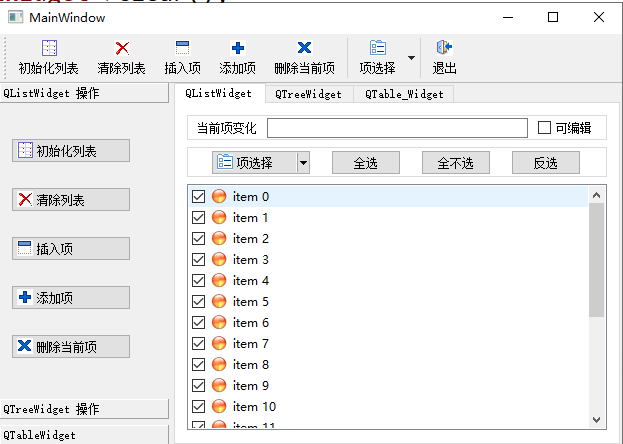Click the side panel 删除当前项 button
The height and width of the screenshot is (444, 623).
coord(71,347)
